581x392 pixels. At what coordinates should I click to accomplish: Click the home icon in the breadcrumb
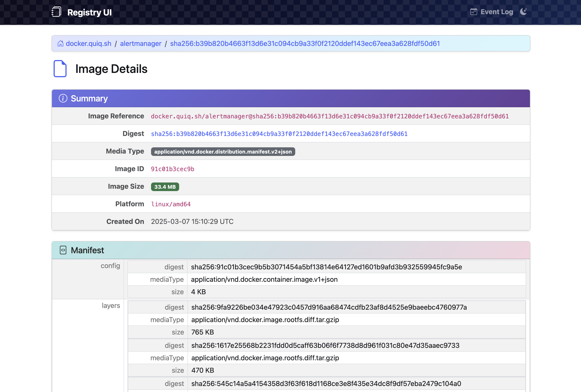(x=61, y=44)
